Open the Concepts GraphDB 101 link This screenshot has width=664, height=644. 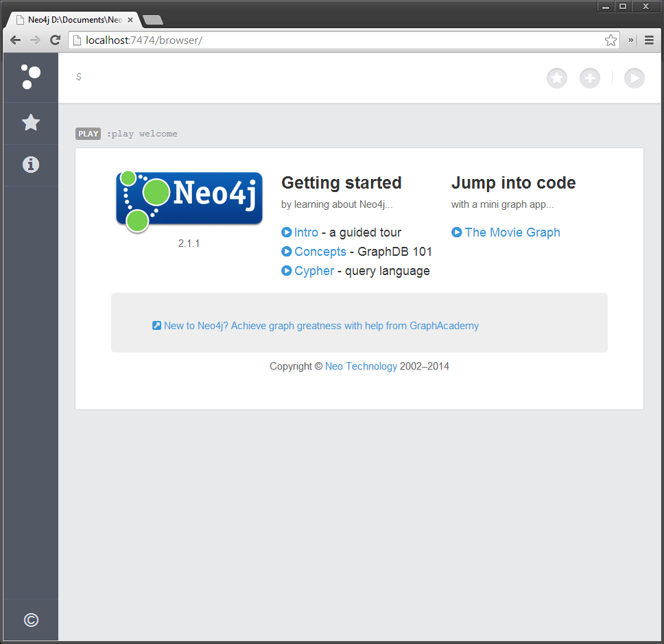320,252
